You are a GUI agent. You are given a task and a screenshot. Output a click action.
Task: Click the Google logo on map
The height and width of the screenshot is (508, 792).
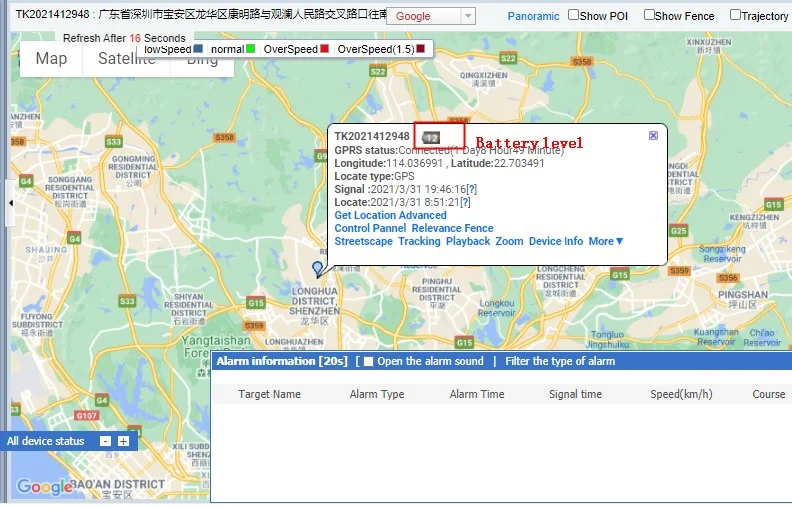[x=45, y=487]
